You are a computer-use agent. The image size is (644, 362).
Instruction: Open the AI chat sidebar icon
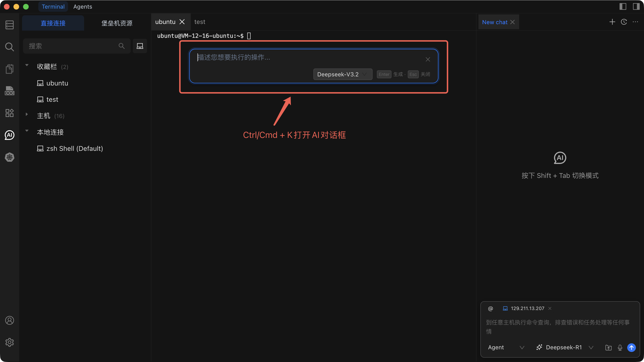(10, 135)
